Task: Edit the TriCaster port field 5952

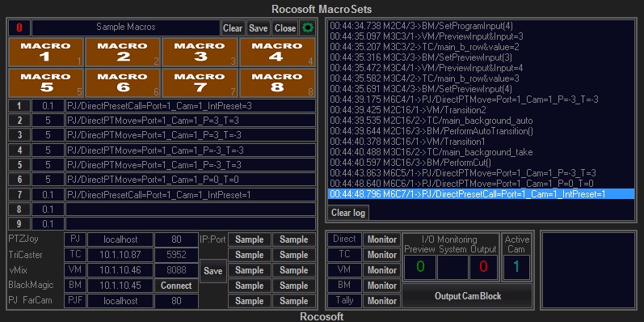Action: [x=177, y=255]
